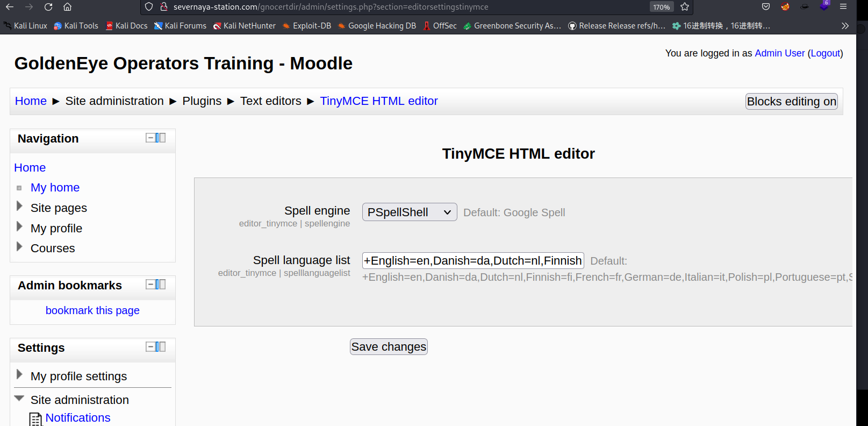This screenshot has height=426, width=868.
Task: Open the purple extension with badge 6
Action: click(824, 6)
